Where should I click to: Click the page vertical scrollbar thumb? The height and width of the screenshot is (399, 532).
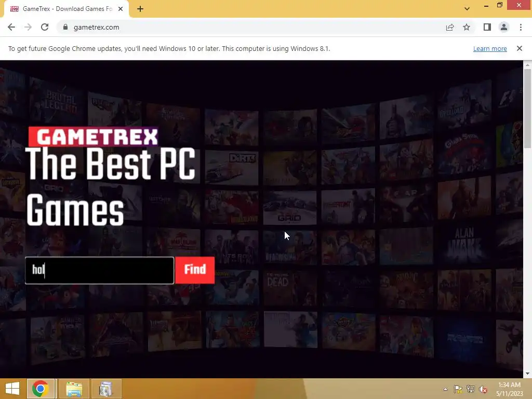point(527,109)
